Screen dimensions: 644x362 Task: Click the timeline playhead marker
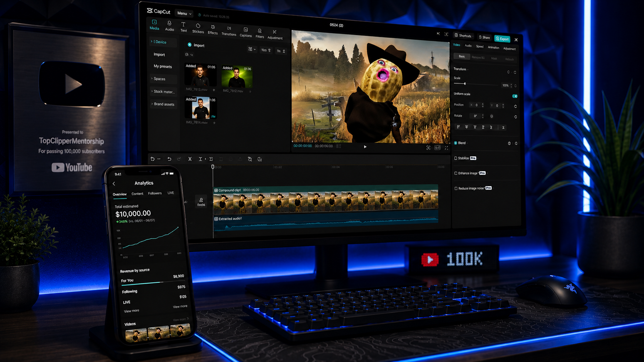pyautogui.click(x=213, y=167)
